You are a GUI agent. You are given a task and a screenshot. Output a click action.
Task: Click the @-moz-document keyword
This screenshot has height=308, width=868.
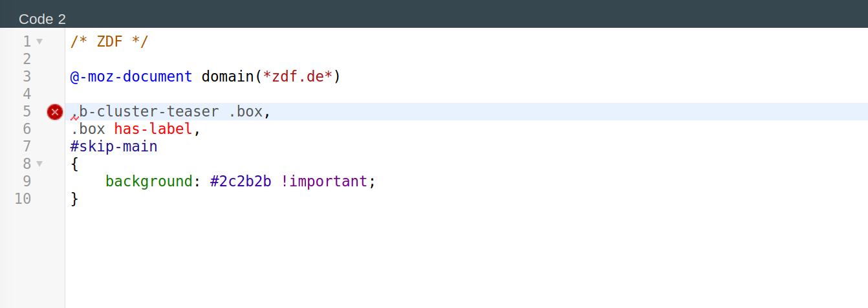coord(131,77)
